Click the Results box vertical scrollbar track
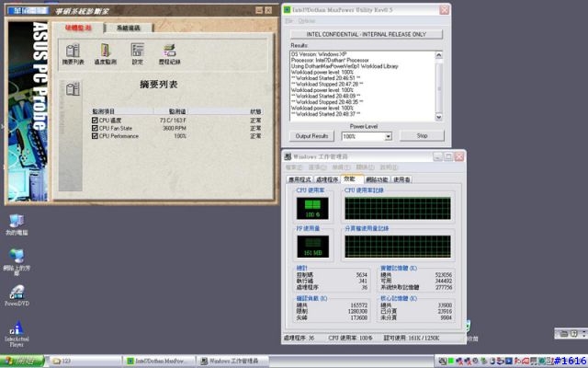The image size is (588, 368). (x=438, y=86)
